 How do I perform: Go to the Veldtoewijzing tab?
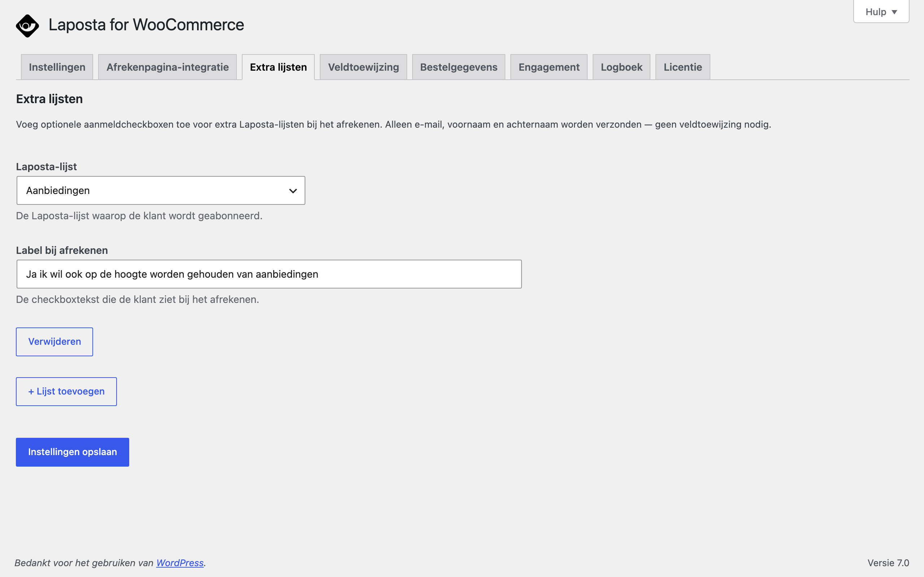[363, 67]
